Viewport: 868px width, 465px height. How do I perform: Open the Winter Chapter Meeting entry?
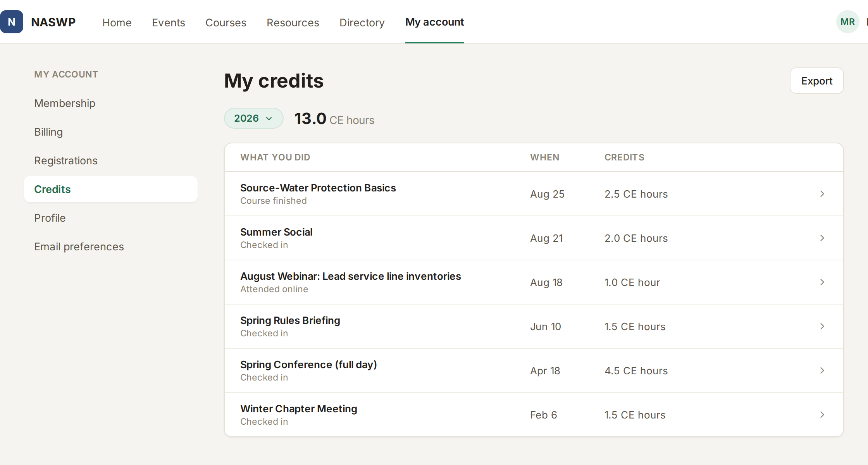534,415
